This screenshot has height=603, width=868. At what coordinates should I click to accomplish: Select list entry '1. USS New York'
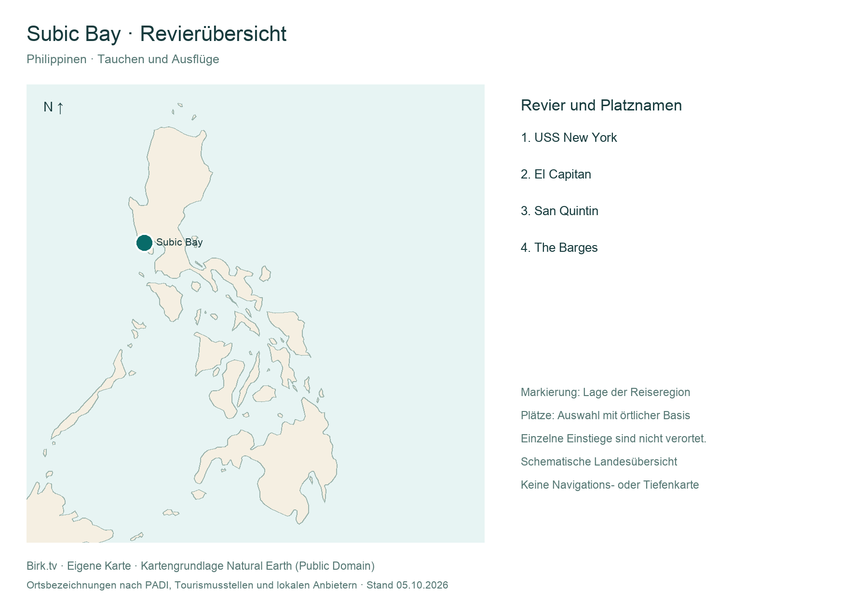(569, 137)
